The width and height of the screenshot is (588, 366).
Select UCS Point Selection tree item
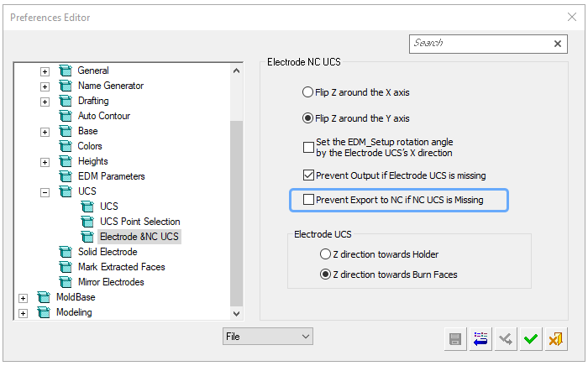[140, 222]
